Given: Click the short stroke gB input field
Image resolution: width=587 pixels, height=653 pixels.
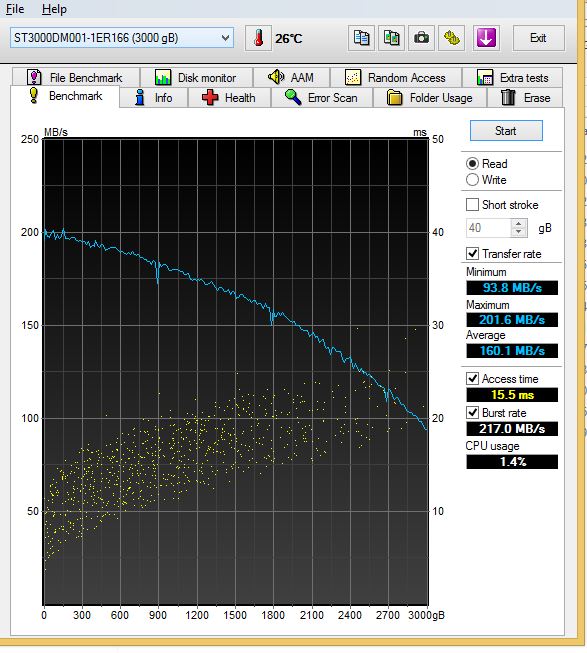Looking at the screenshot, I should pyautogui.click(x=488, y=228).
